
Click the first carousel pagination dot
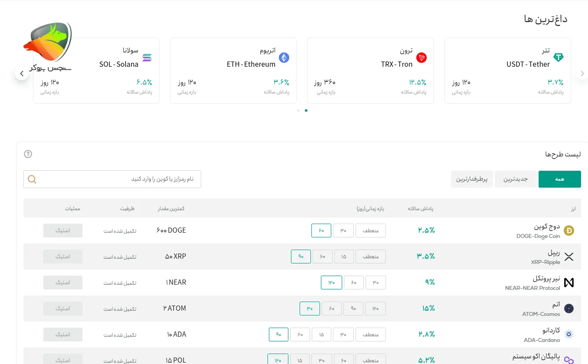click(298, 110)
